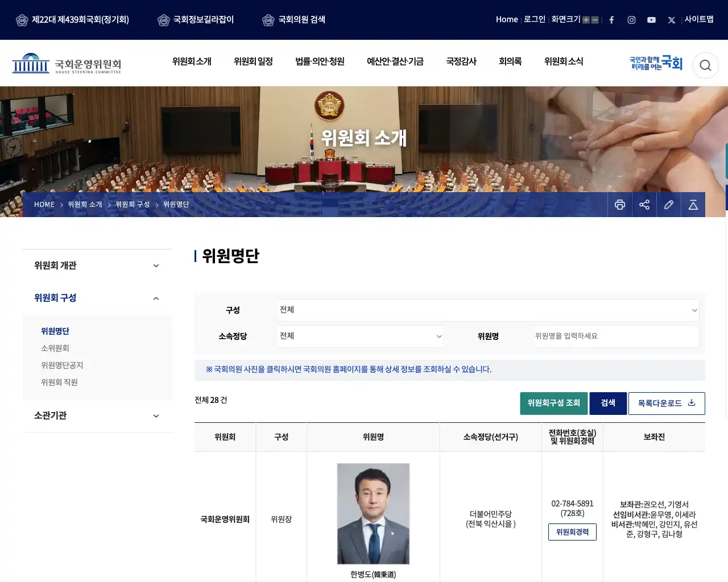Expand the 소관기관 sidebar section
The width and height of the screenshot is (728, 582).
click(97, 415)
